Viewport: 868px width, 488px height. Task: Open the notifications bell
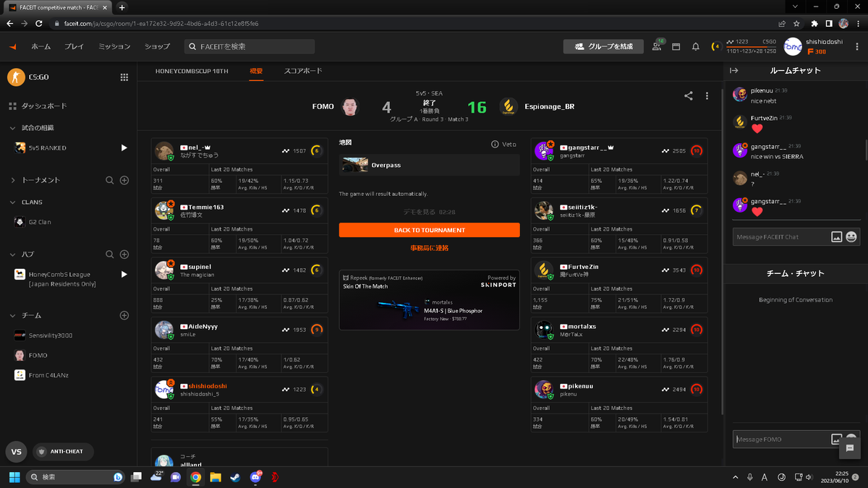[x=696, y=47]
